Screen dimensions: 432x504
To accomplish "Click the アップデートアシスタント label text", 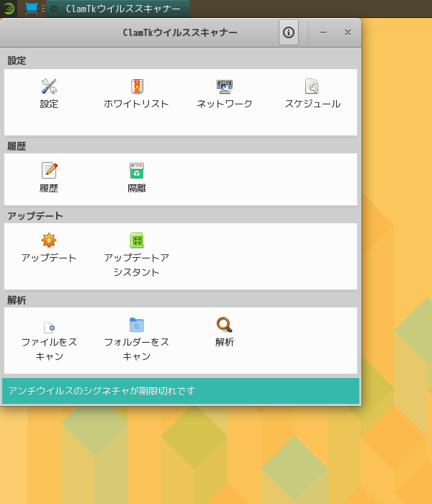I will pos(136,265).
